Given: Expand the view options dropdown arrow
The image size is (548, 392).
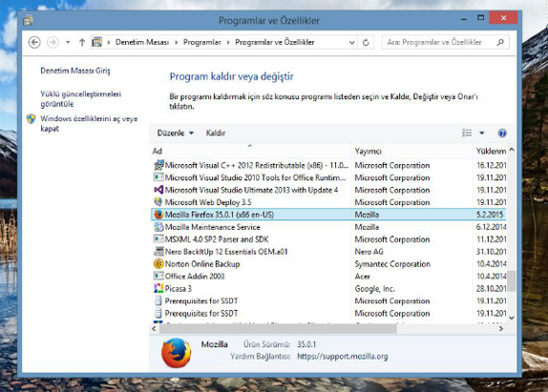Looking at the screenshot, I should 481,133.
